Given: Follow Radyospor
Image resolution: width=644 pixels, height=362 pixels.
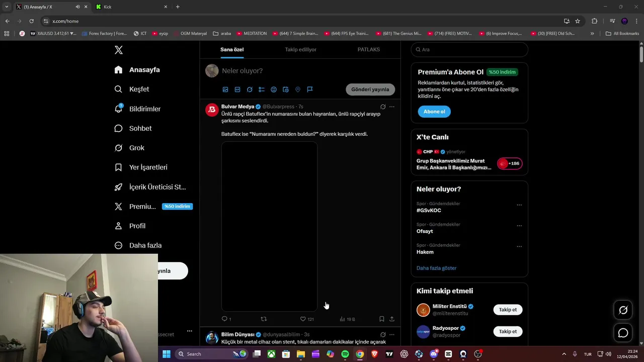Looking at the screenshot, I should (x=508, y=331).
